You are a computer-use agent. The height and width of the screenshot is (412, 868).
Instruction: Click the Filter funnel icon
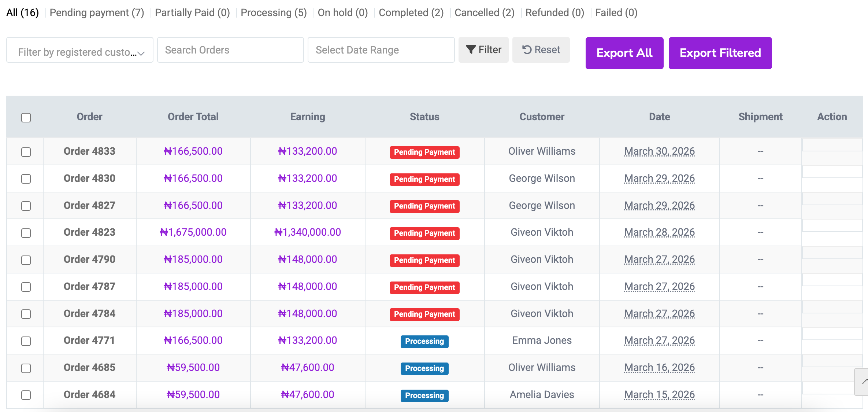(472, 49)
